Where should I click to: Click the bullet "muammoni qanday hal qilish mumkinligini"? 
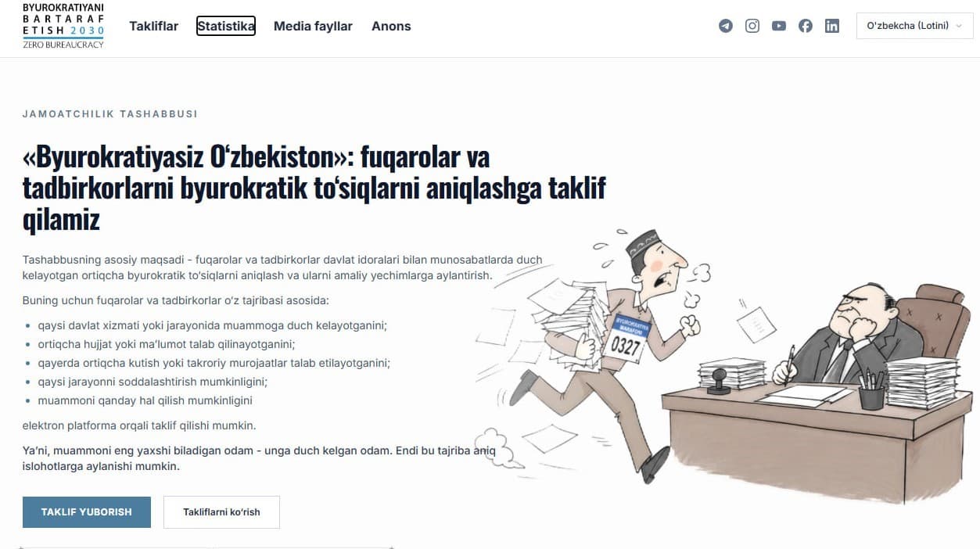pyautogui.click(x=145, y=400)
